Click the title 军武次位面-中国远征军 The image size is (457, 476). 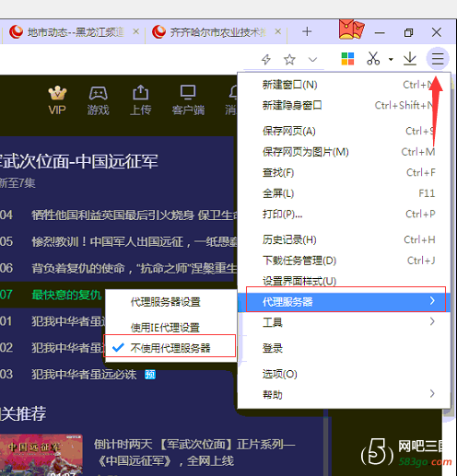(x=78, y=161)
